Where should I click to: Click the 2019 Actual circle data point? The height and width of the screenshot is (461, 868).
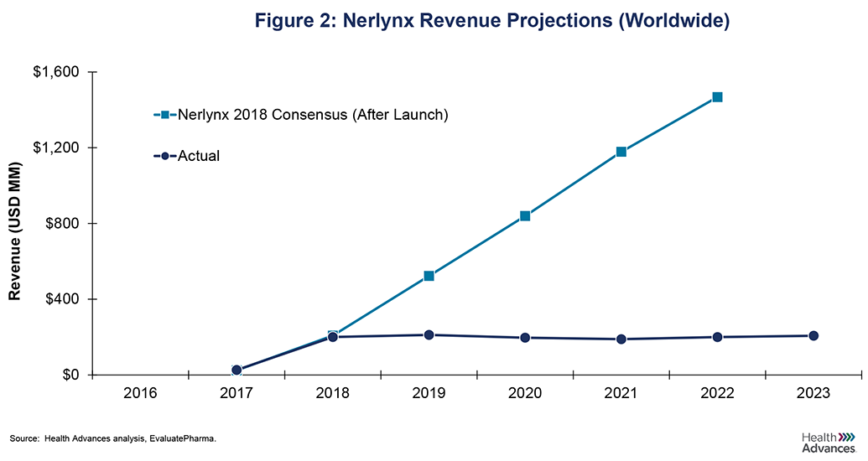click(x=429, y=334)
